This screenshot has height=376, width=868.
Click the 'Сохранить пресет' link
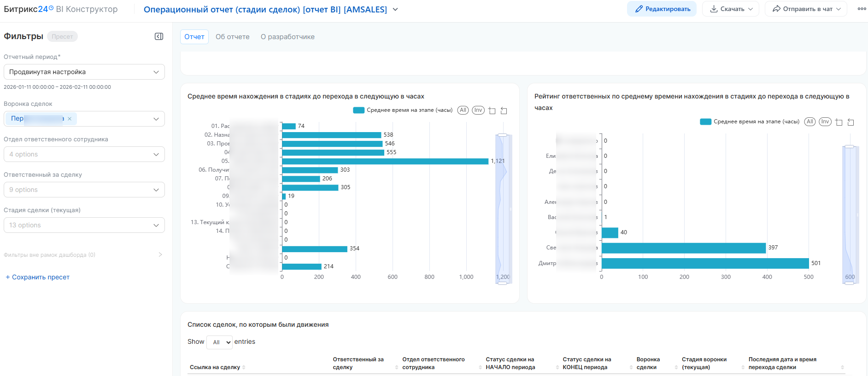[37, 277]
